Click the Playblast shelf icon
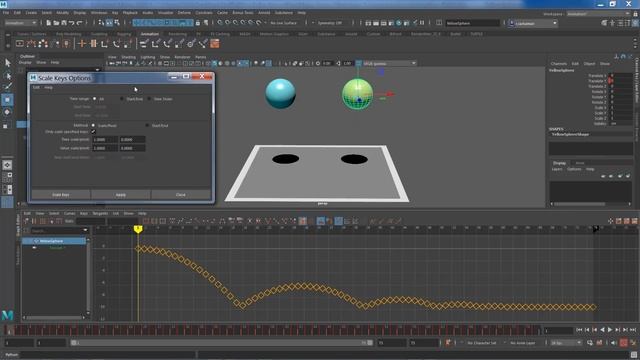Image resolution: width=640 pixels, height=360 pixels. pyautogui.click(x=20, y=44)
